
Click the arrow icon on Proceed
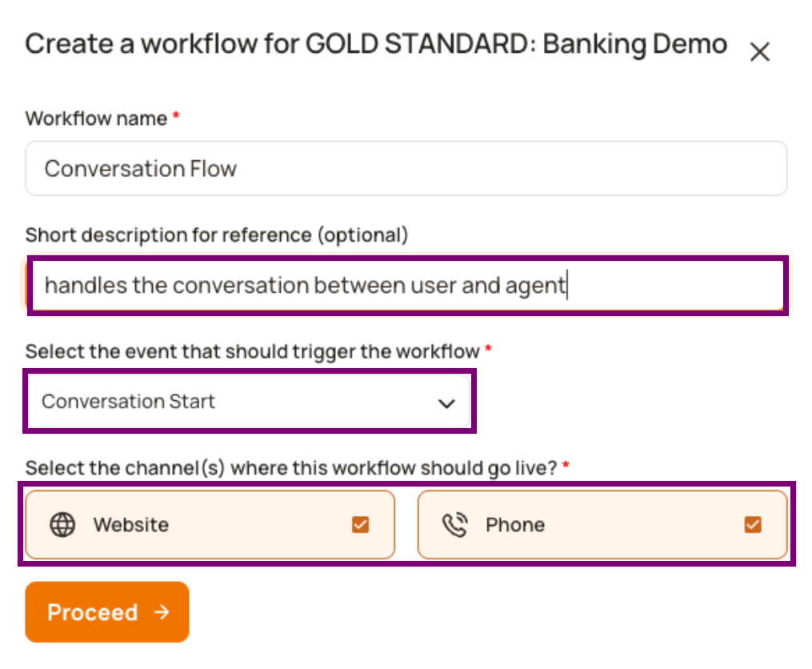162,612
